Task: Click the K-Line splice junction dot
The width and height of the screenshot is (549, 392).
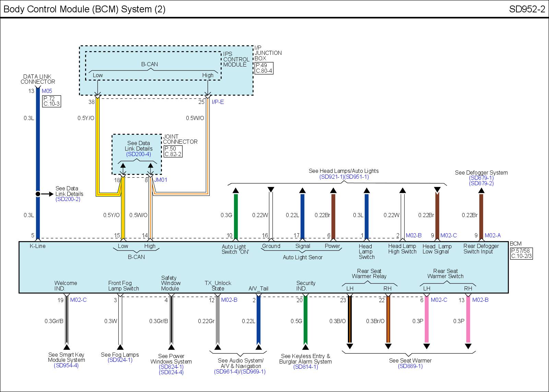Action: click(x=38, y=194)
